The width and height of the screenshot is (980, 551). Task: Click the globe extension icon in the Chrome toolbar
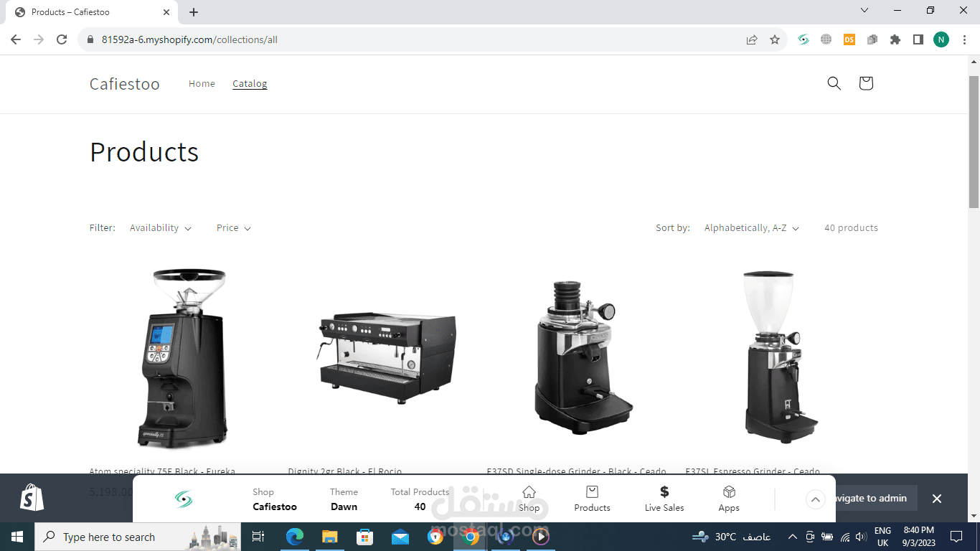[x=826, y=39]
